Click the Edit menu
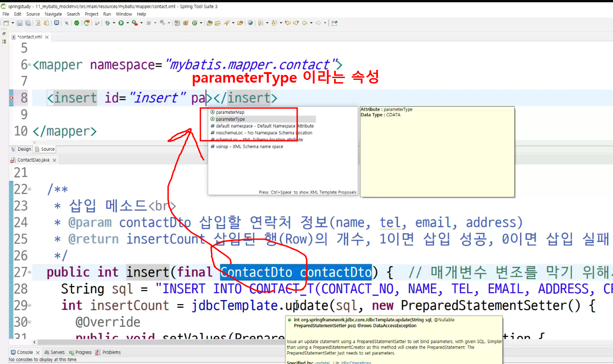Viewport: 613px width, 364px height. tap(18, 14)
